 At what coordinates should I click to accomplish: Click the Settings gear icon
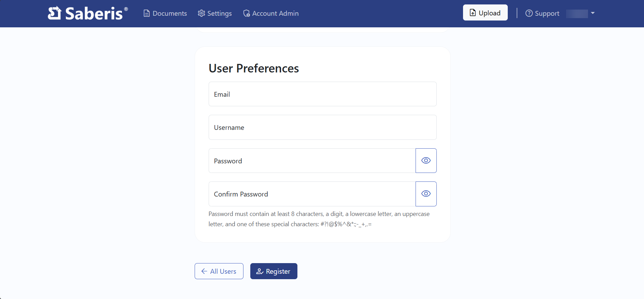[x=201, y=13]
